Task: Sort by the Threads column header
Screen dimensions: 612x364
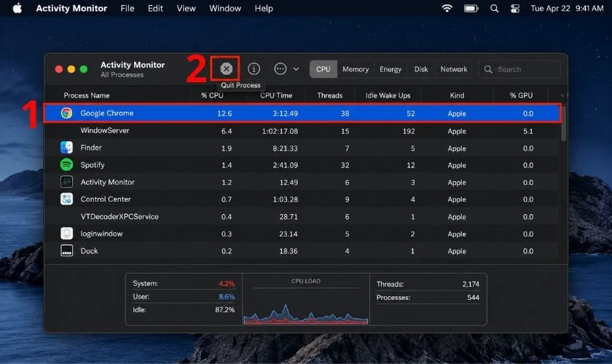Action: (x=330, y=95)
